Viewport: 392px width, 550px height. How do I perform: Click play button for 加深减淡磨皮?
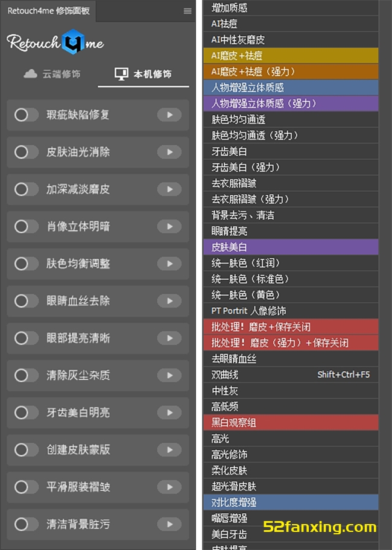[169, 189]
